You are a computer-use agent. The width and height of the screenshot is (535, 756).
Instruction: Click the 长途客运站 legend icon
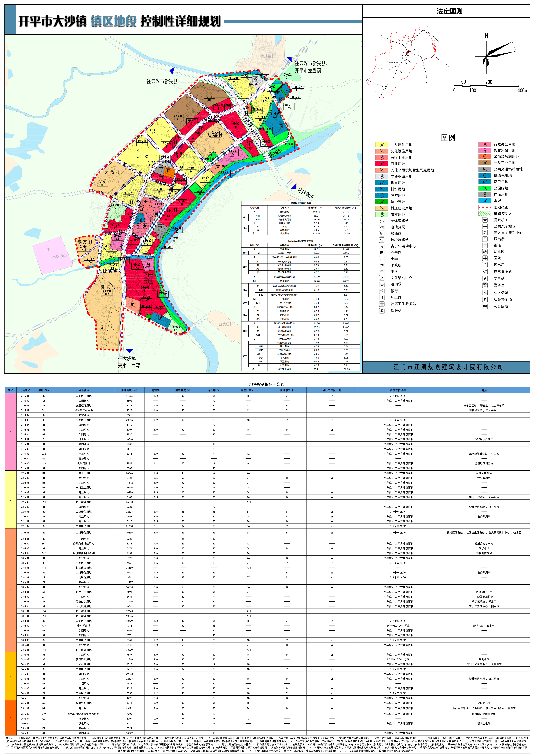[382, 221]
